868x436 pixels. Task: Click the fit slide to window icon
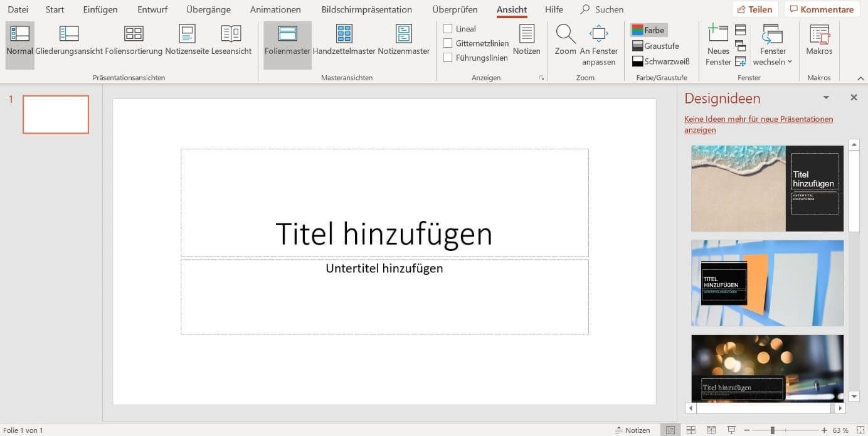pos(859,430)
